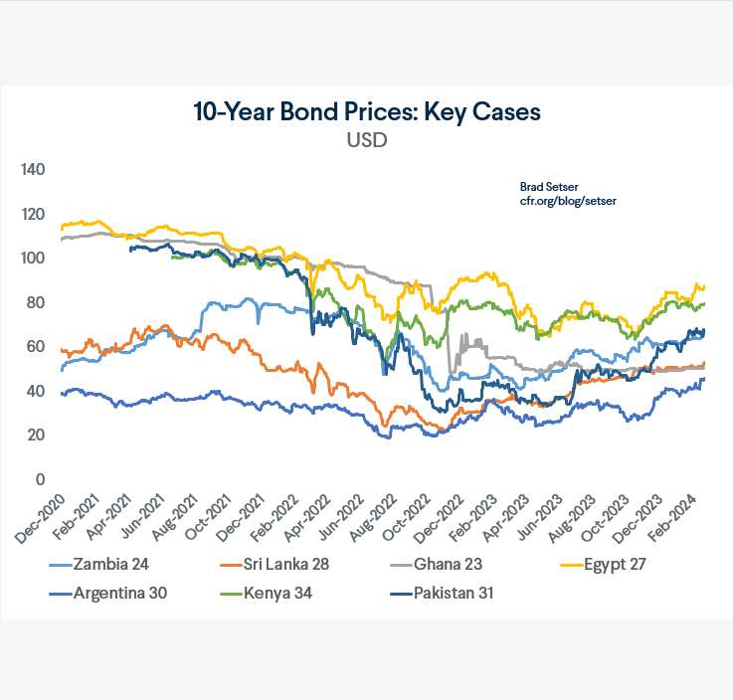This screenshot has width=733, height=700.
Task: Click the Pakistan 31 legend entry
Action: tap(450, 594)
